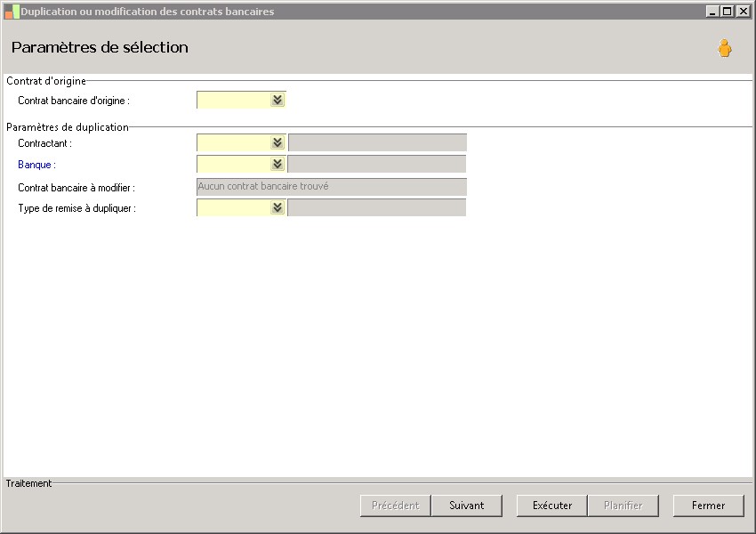This screenshot has width=756, height=534.
Task: Click 'Aucun contrat bancaire trouvé' field
Action: coord(332,187)
